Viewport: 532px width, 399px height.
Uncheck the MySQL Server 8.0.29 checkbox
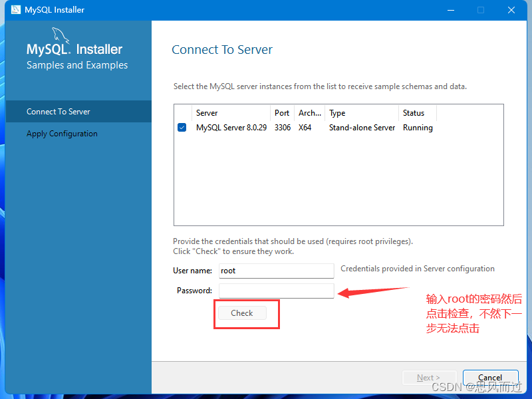tap(182, 128)
